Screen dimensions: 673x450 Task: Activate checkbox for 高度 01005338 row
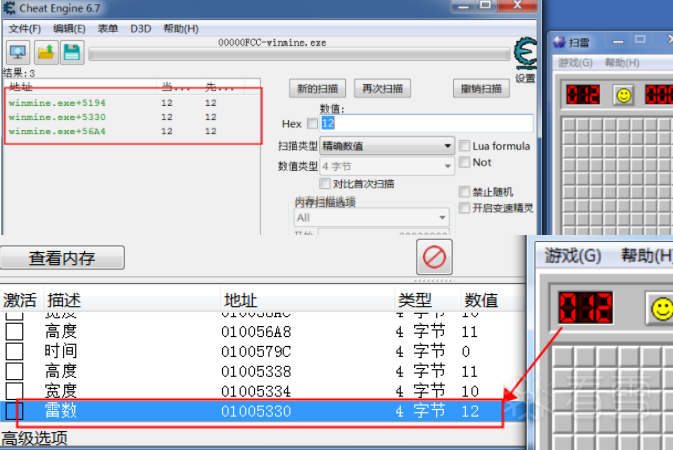pyautogui.click(x=14, y=371)
